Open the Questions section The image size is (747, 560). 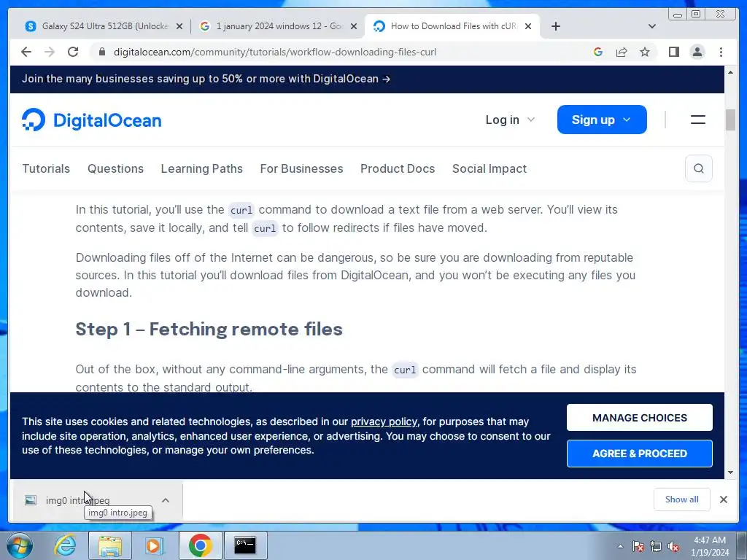point(115,168)
